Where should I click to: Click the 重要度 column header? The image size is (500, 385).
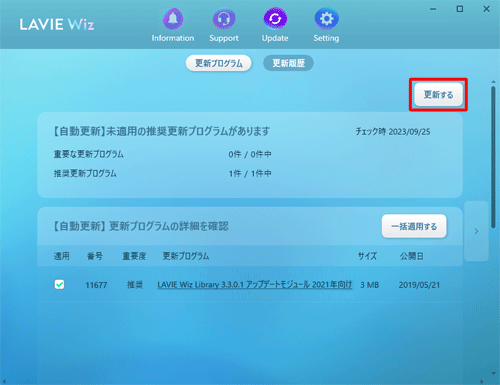[134, 256]
